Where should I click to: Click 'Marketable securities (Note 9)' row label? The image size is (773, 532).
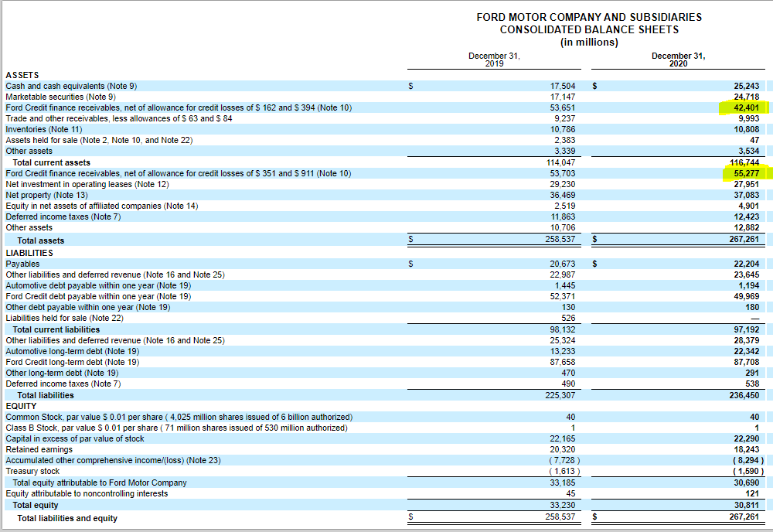point(60,97)
